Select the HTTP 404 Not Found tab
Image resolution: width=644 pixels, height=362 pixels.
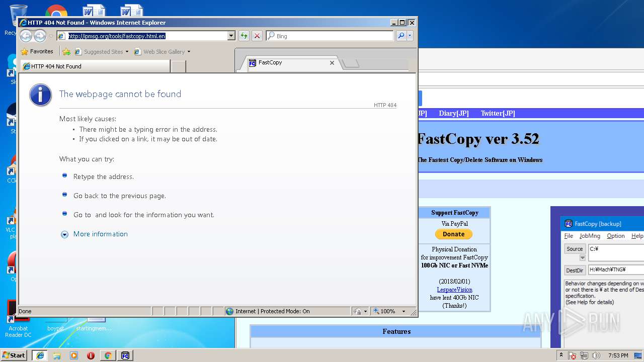(94, 66)
